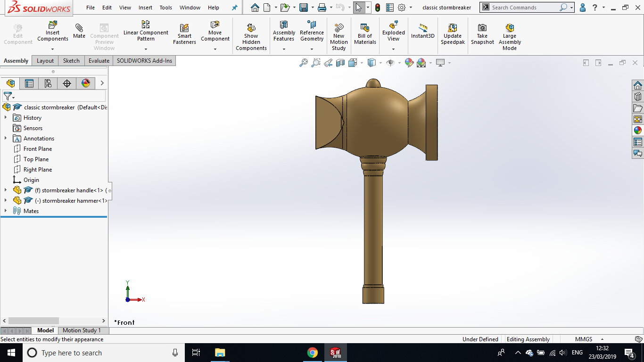This screenshot has width=644, height=362.
Task: Start a New Motion Study
Action: pyautogui.click(x=339, y=37)
